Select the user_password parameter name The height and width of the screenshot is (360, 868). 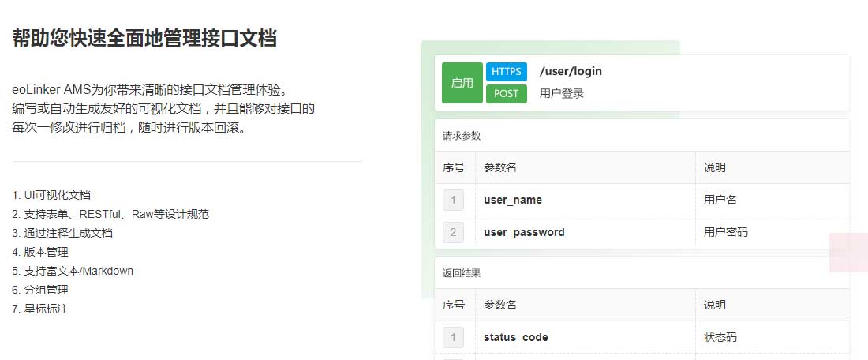[x=524, y=232]
